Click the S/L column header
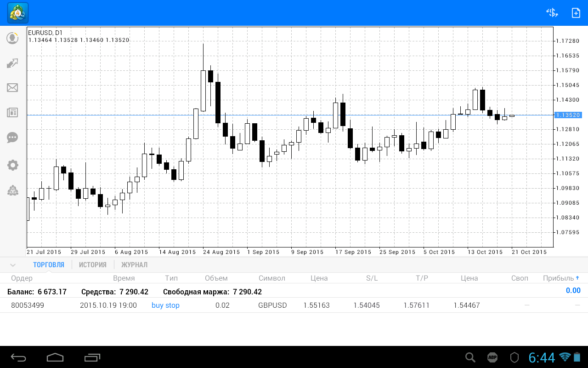This screenshot has height=368, width=588. [372, 278]
